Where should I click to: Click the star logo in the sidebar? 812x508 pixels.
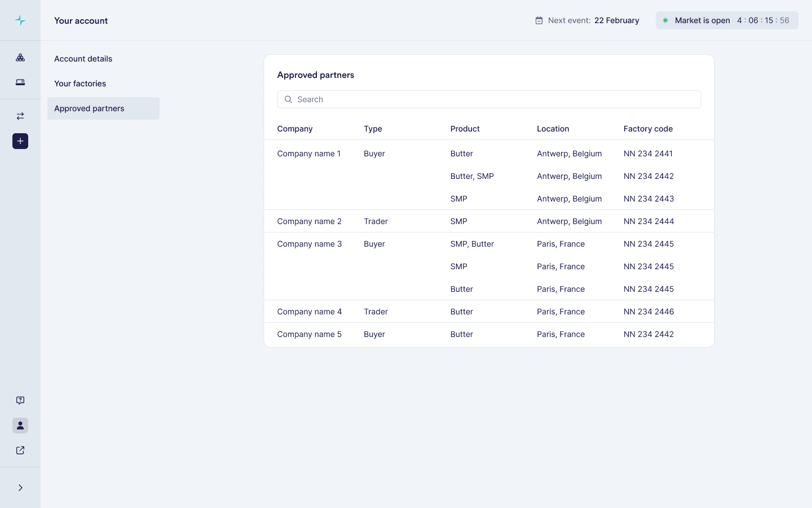coord(20,20)
